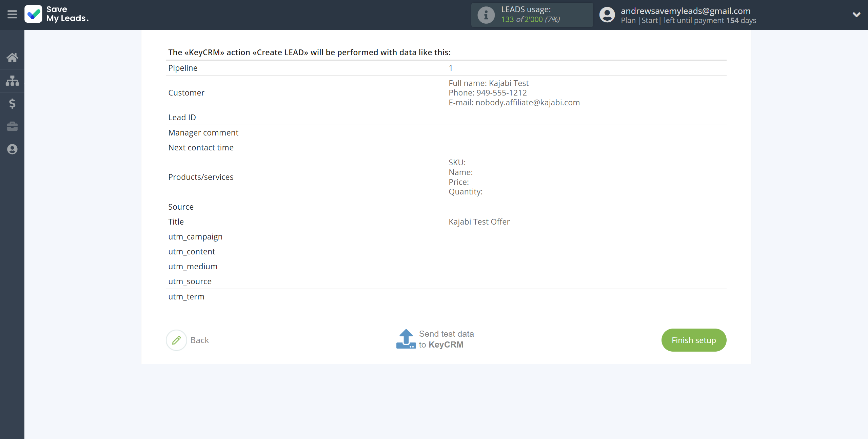Click the E-mail nobody.affiliate@kajabi.com value
This screenshot has width=868, height=439.
pyautogui.click(x=514, y=102)
